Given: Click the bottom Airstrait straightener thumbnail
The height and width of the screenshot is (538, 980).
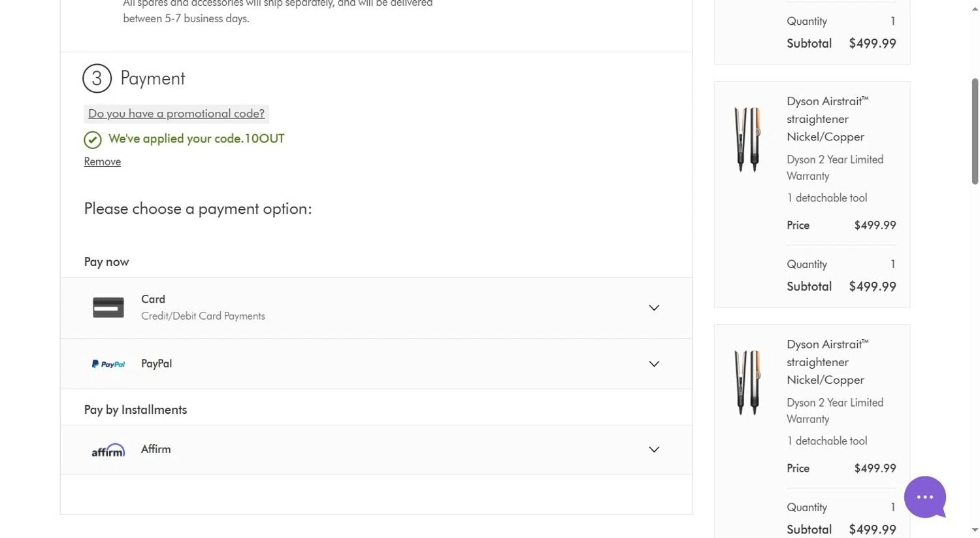Looking at the screenshot, I should coord(748,383).
